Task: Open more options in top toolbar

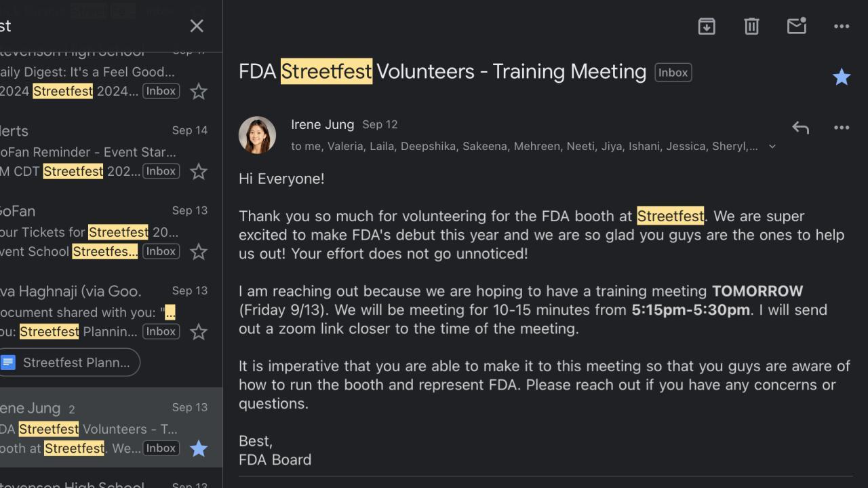Action: (x=842, y=26)
